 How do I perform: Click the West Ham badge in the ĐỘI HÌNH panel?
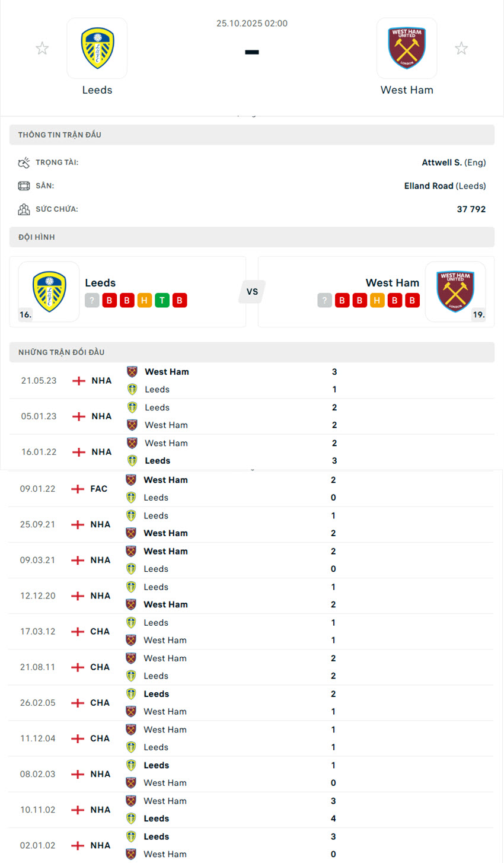(x=455, y=291)
